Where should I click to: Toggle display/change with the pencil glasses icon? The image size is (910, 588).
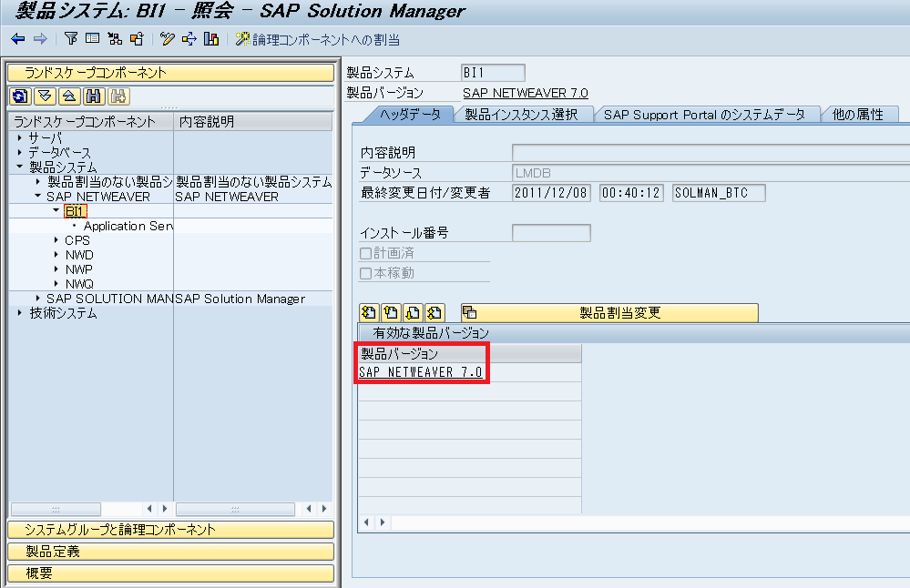point(167,39)
